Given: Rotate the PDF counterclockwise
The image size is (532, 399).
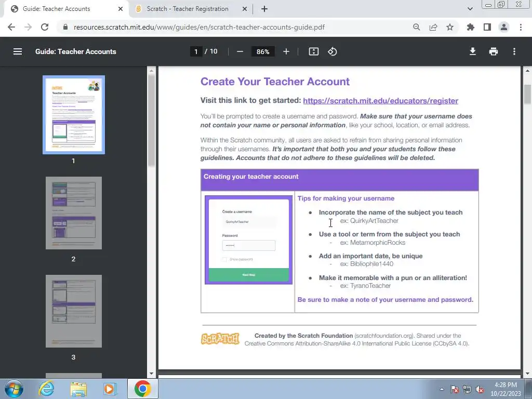Looking at the screenshot, I should point(332,51).
